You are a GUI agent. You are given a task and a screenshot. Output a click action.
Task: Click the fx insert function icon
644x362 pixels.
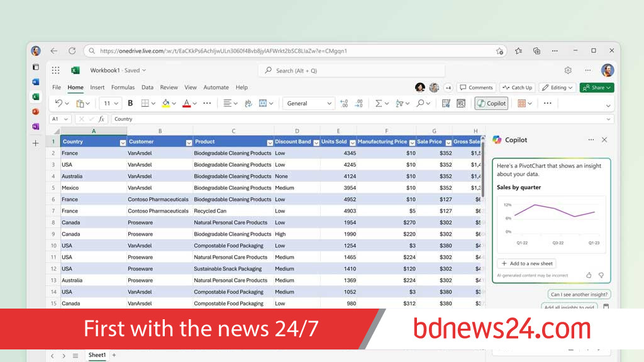(101, 119)
